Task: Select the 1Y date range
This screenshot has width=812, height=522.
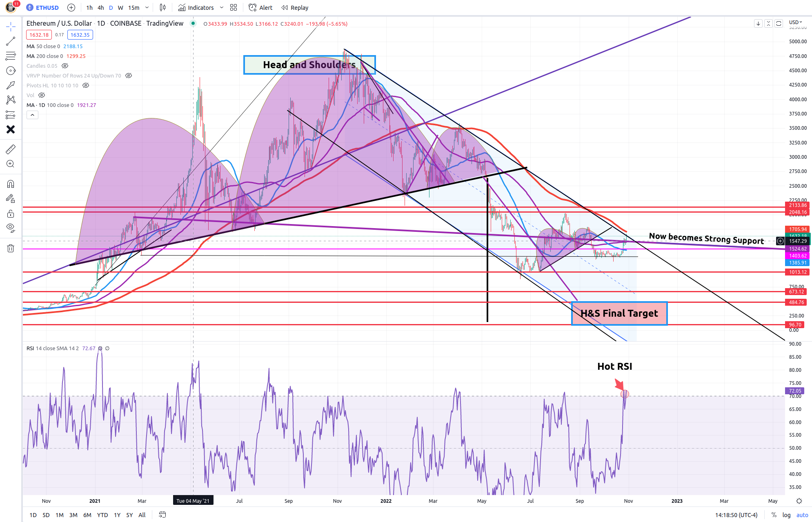Action: [x=117, y=515]
